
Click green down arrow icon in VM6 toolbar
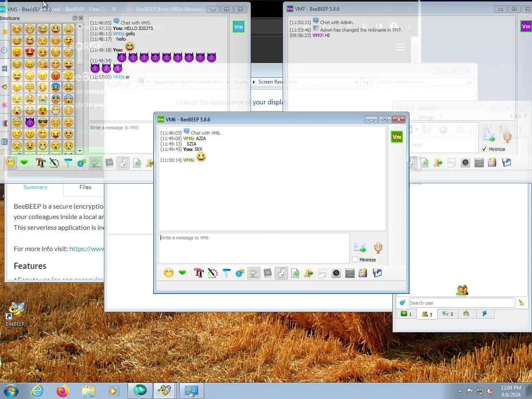pos(182,273)
